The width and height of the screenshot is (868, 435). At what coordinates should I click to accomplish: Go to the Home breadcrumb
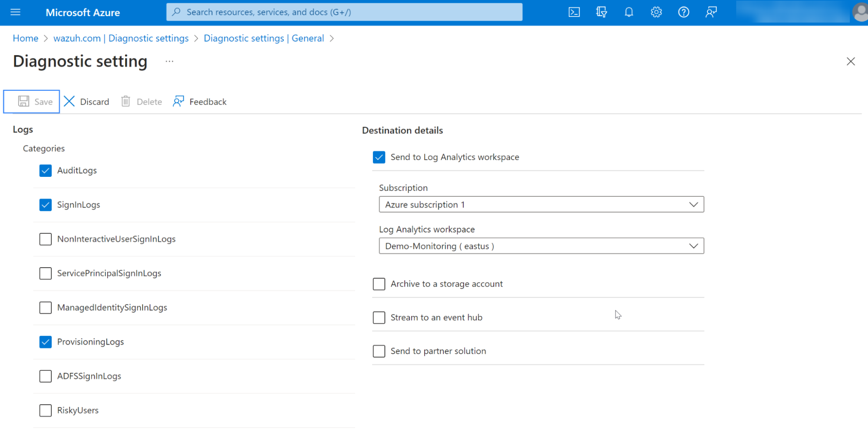[26, 38]
